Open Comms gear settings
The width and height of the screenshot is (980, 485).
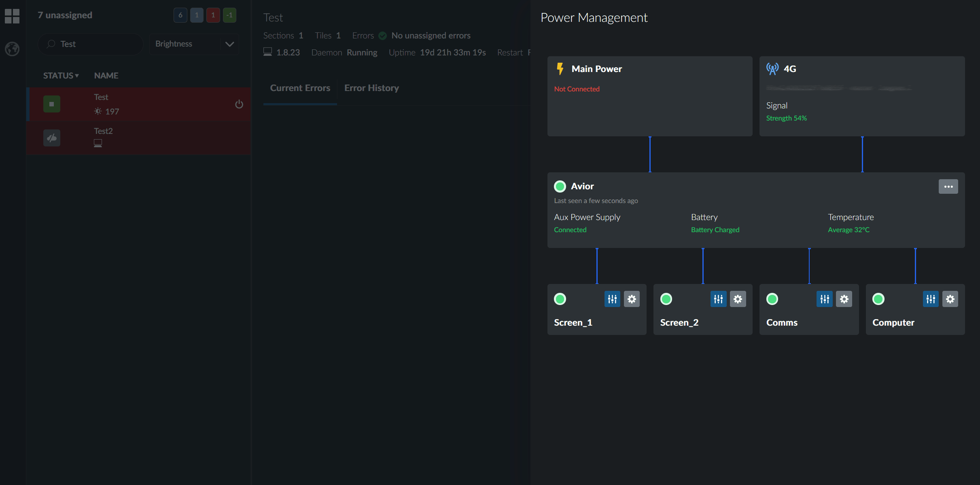pos(844,299)
